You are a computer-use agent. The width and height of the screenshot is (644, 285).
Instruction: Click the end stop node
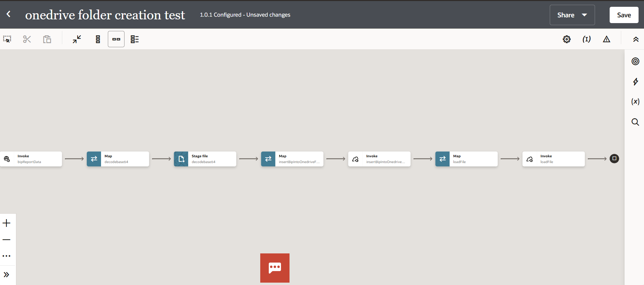[x=614, y=159]
